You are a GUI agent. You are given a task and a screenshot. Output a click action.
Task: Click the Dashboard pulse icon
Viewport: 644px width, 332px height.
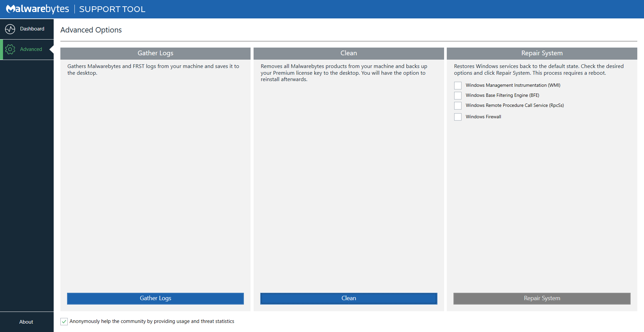point(10,29)
